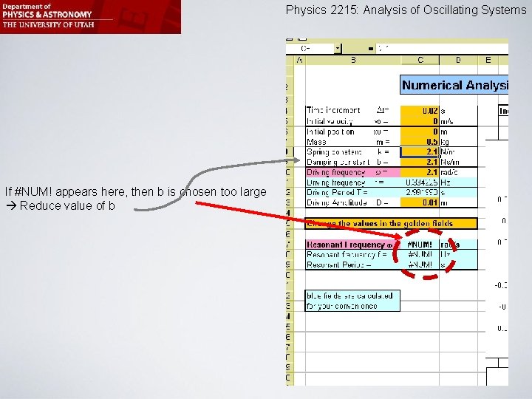Viewport: 532px width, 399px height.
Task: Click the Spring constant label cell
Action: pyautogui.click(x=353, y=152)
